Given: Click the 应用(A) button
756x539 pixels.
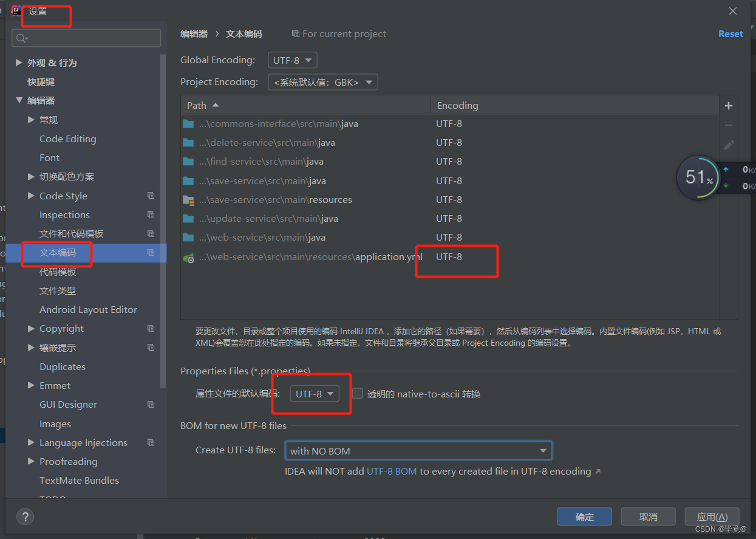Looking at the screenshot, I should pos(712,517).
